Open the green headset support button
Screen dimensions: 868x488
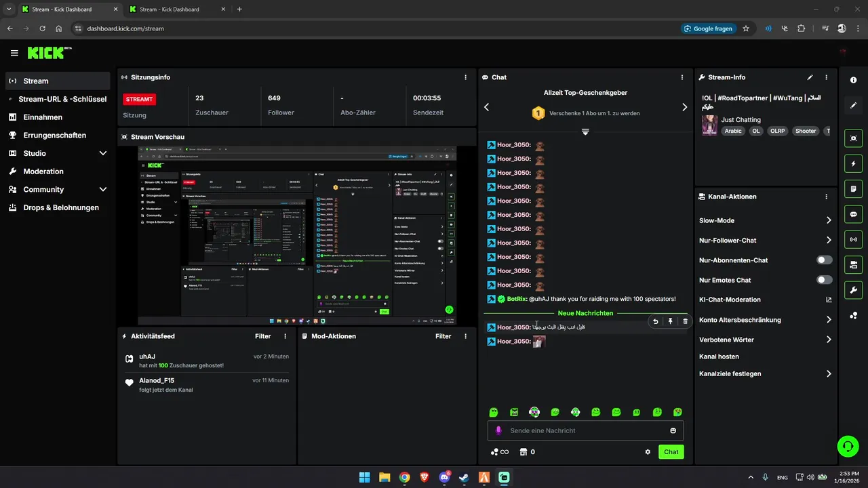(848, 445)
